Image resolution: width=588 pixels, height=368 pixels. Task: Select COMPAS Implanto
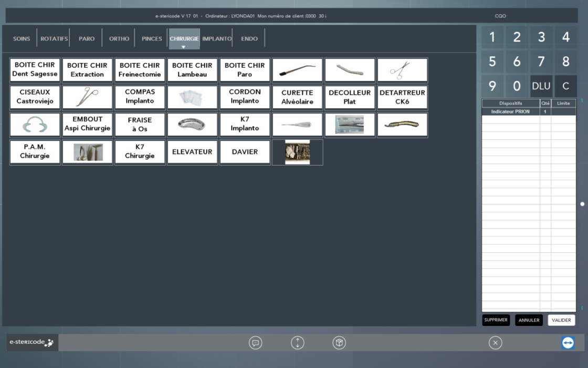(x=140, y=97)
